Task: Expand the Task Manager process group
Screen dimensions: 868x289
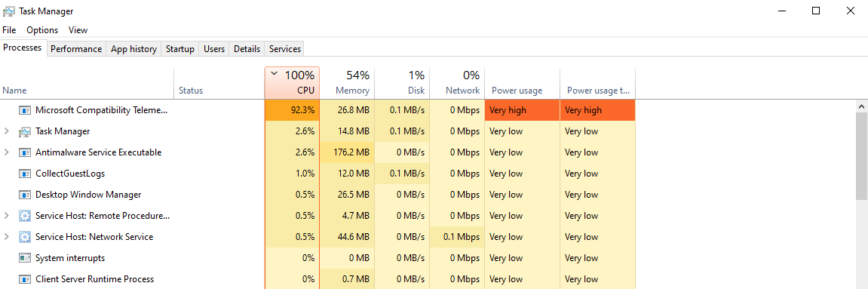Action: (7, 131)
